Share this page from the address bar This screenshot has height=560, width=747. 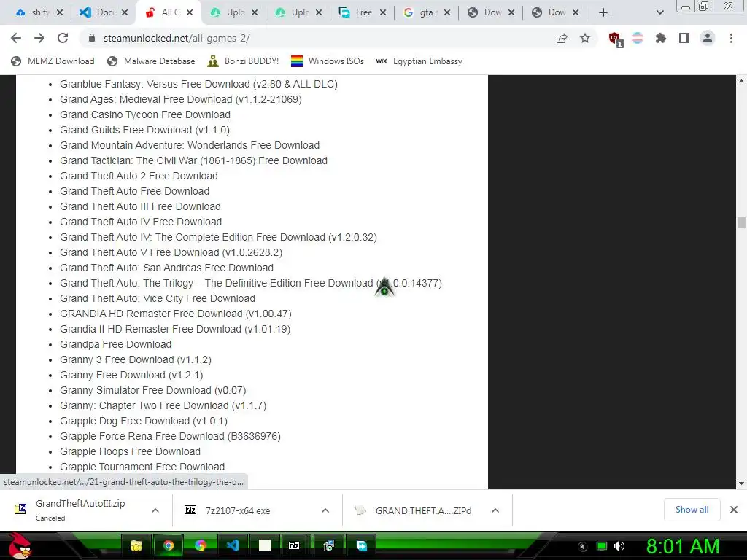coord(562,39)
